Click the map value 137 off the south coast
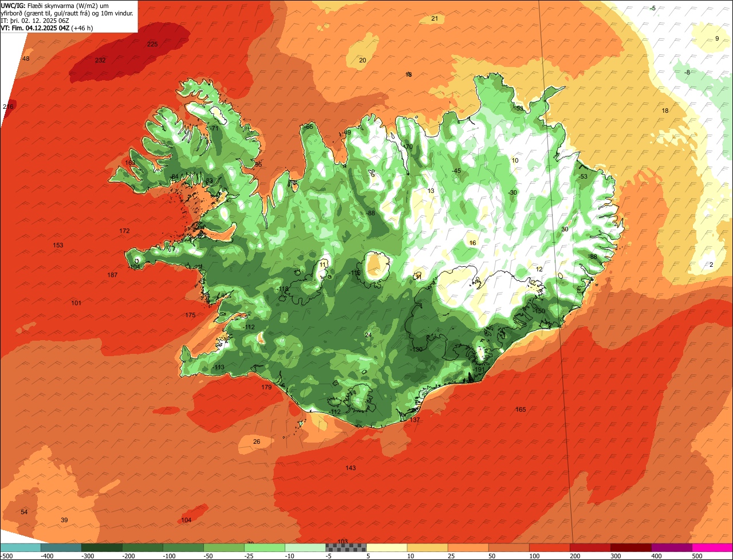 coord(415,420)
